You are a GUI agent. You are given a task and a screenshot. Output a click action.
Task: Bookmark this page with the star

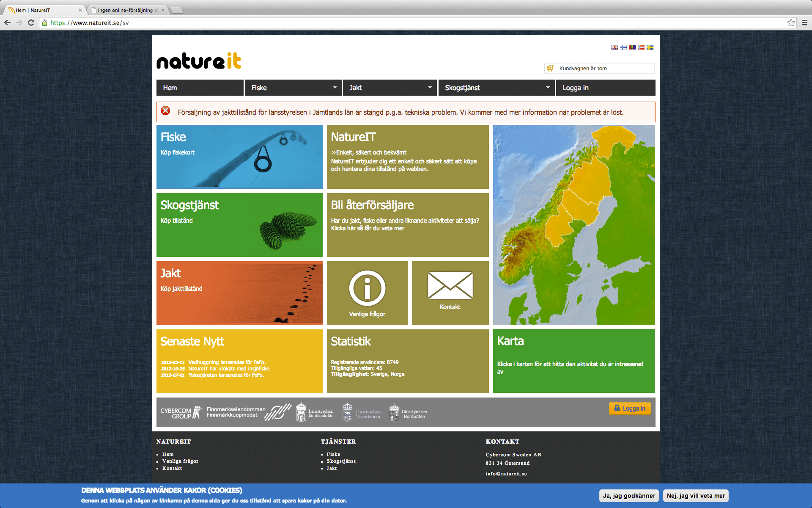791,22
